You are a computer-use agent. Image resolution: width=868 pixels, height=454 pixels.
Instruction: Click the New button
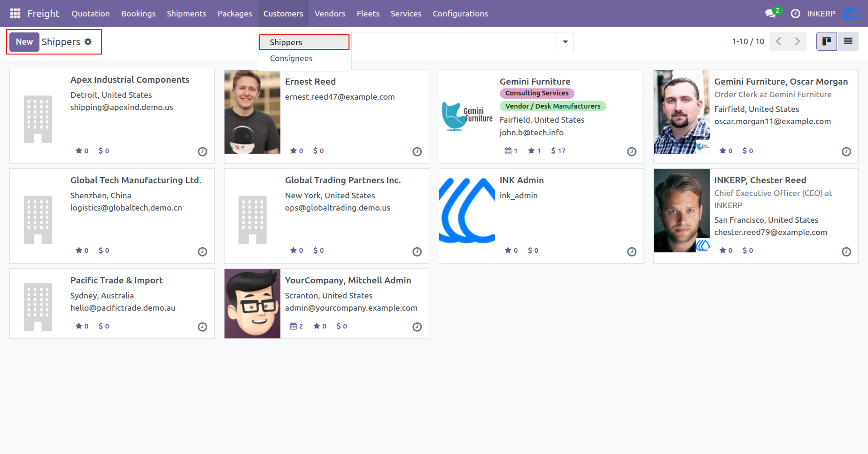click(x=24, y=42)
